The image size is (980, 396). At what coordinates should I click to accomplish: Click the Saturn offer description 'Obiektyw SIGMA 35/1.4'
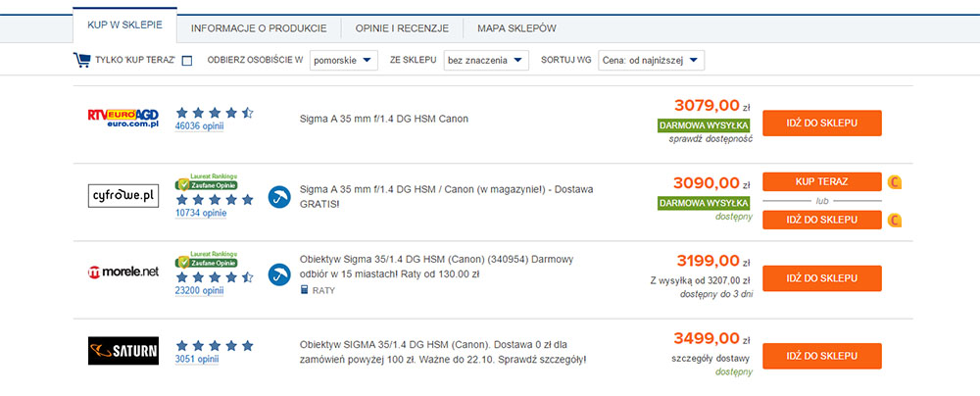pos(443,352)
